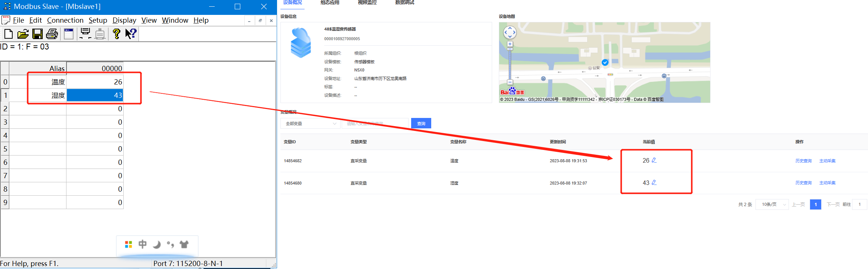Open the Setup menu
868x269 pixels.
click(98, 20)
